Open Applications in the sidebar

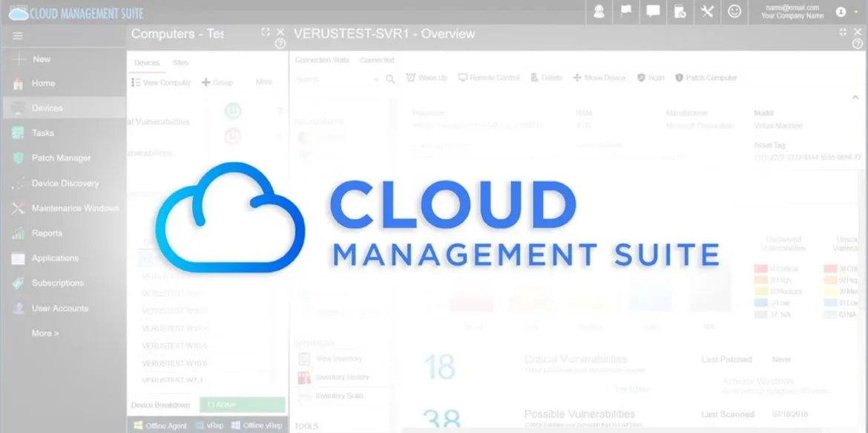[55, 258]
